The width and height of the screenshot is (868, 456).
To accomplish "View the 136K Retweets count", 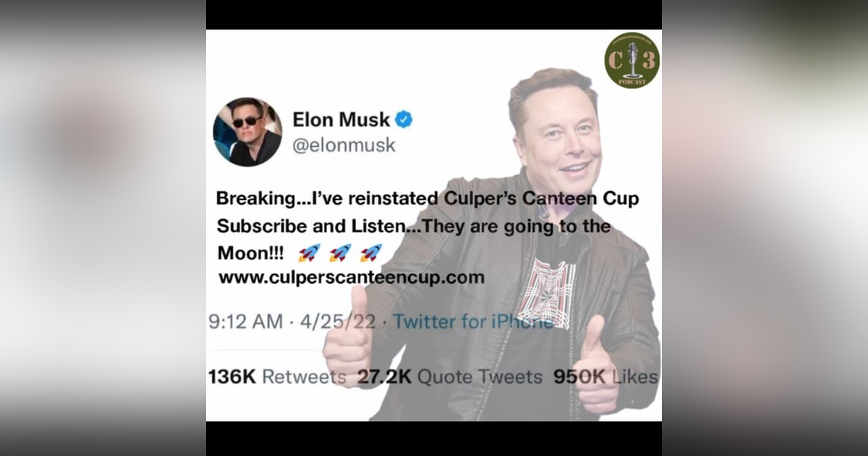I will tap(277, 377).
